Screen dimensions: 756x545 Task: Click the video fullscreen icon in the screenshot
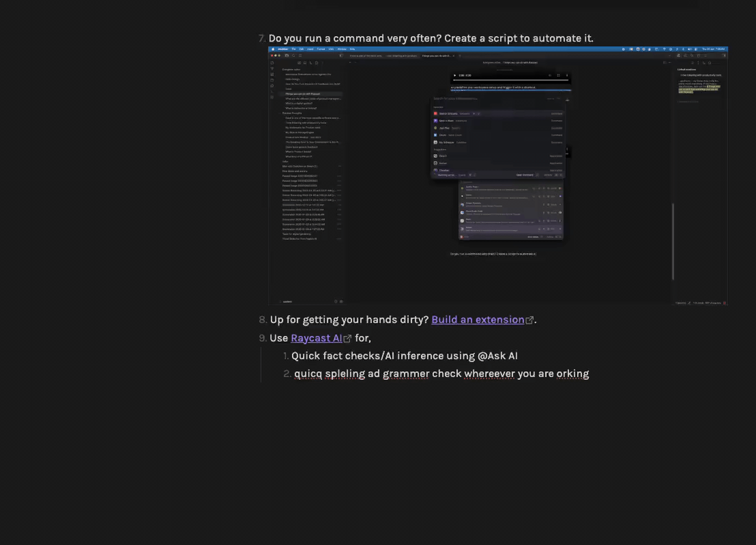(558, 75)
